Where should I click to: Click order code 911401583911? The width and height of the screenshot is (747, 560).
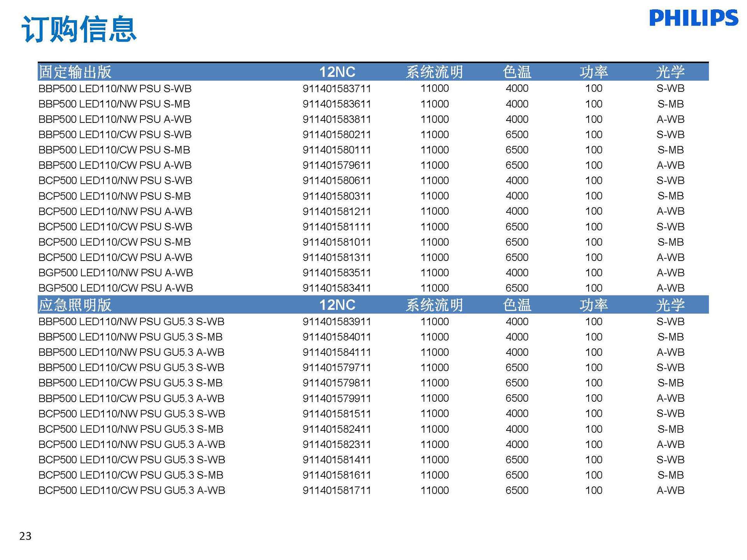pyautogui.click(x=337, y=322)
